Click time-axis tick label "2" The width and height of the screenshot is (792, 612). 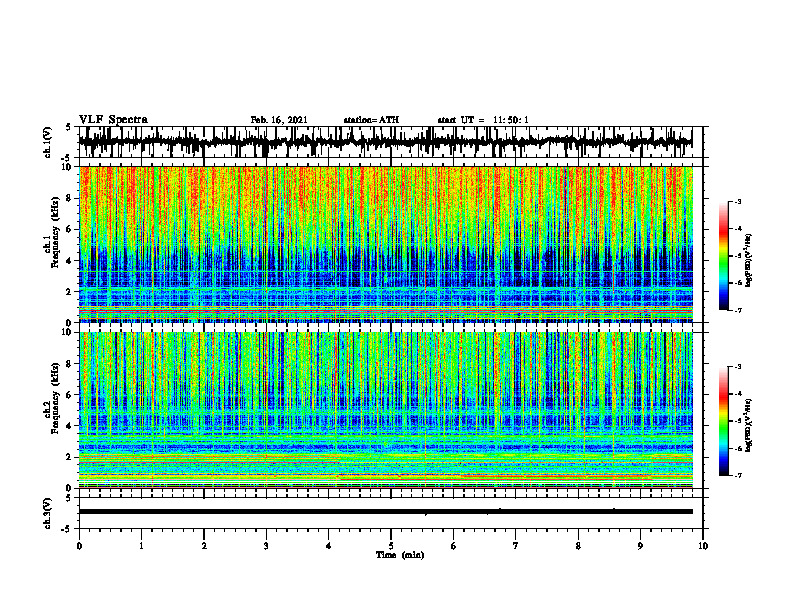204,546
